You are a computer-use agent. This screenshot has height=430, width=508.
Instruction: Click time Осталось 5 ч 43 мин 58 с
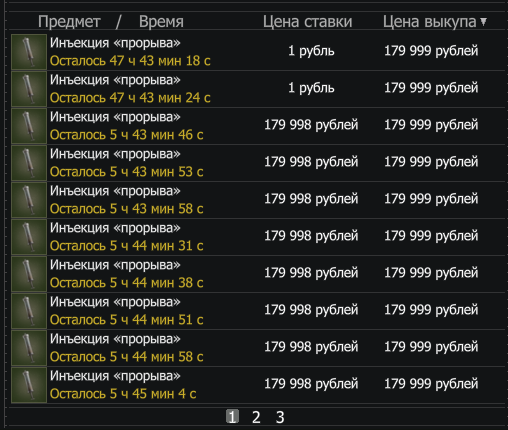[126, 209]
